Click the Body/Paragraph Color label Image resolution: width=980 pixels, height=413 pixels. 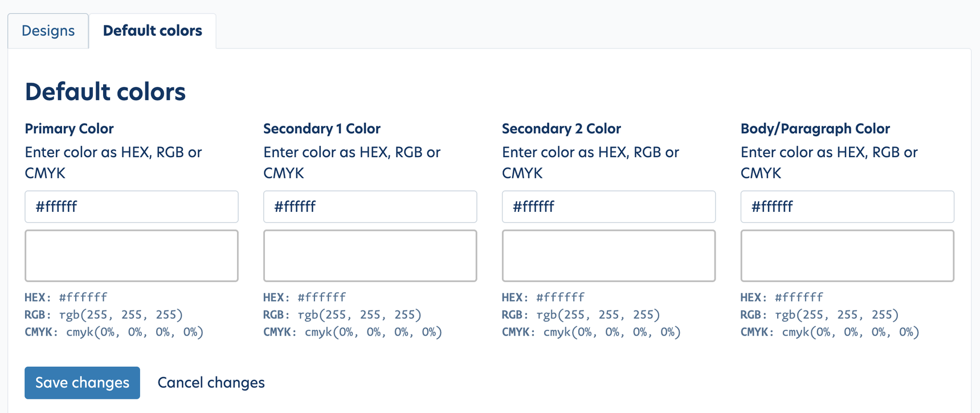click(815, 129)
